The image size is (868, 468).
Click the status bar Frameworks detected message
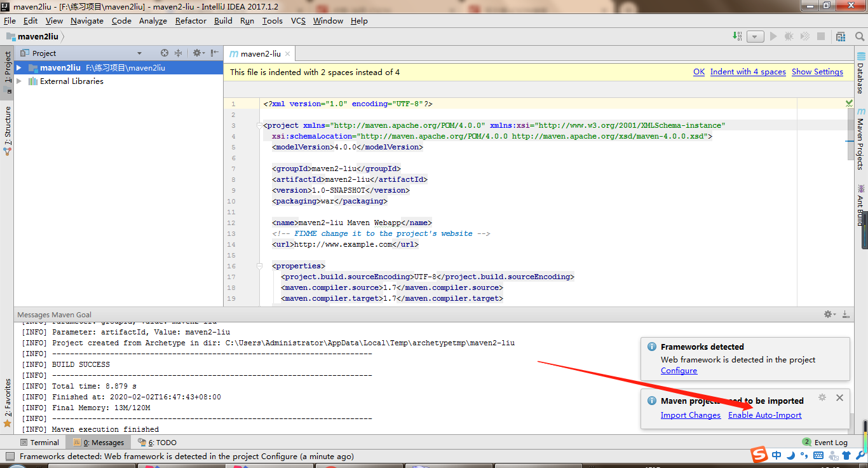coord(187,457)
